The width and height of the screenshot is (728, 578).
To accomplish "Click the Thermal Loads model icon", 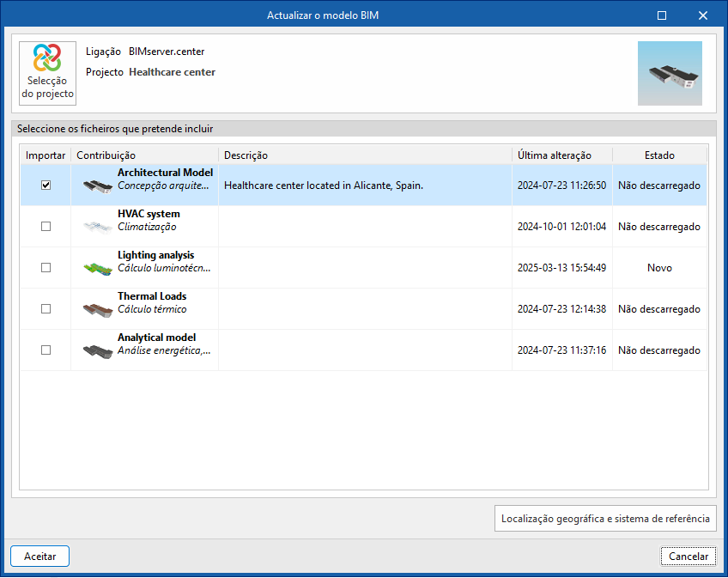I will point(98,309).
